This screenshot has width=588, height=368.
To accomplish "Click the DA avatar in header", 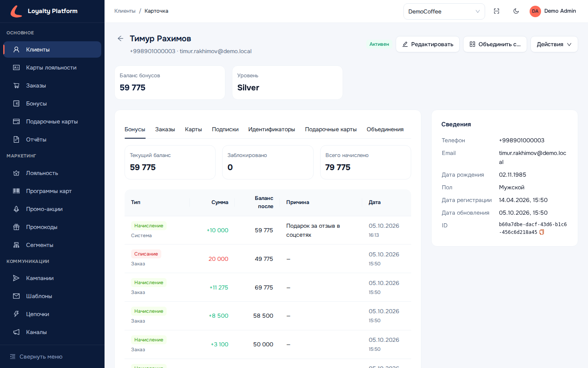I will pyautogui.click(x=535, y=11).
